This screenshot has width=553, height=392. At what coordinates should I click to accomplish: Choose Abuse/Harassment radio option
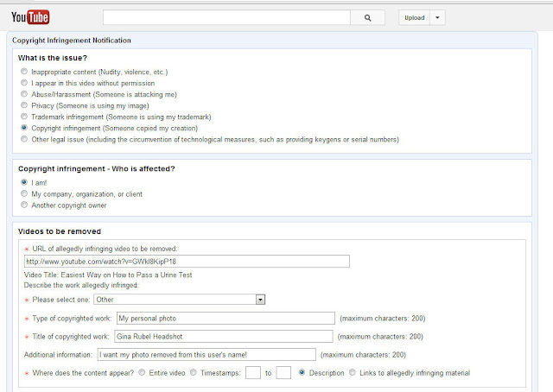pos(24,94)
